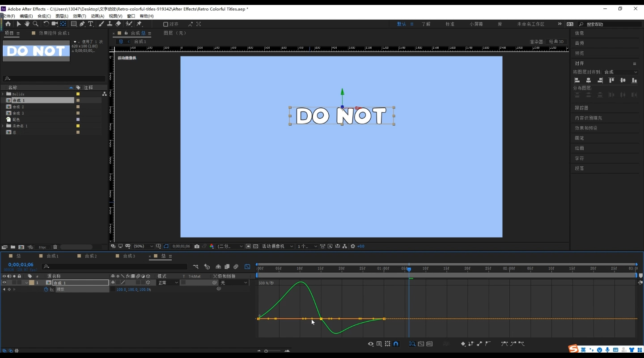Click the timeline current time 0;00;01;06 field

[x=21, y=264]
